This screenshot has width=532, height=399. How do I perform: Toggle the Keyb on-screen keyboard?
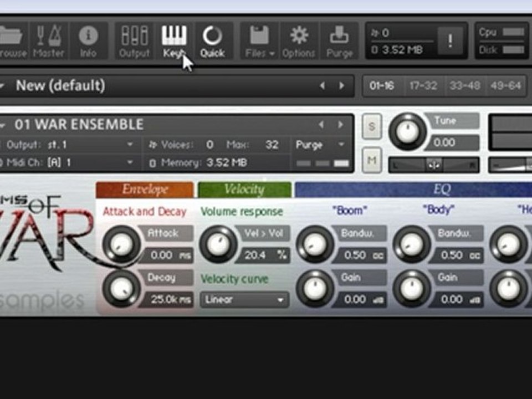pos(174,42)
